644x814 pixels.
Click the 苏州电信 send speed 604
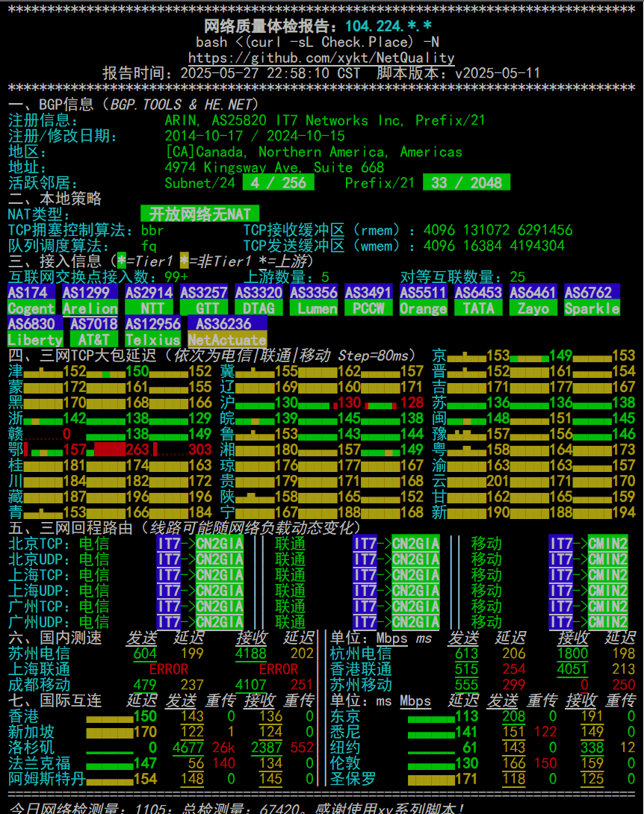[145, 653]
